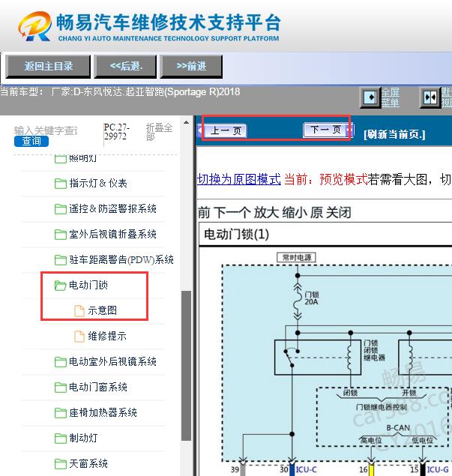Click the 刷新当前页 link

click(394, 134)
